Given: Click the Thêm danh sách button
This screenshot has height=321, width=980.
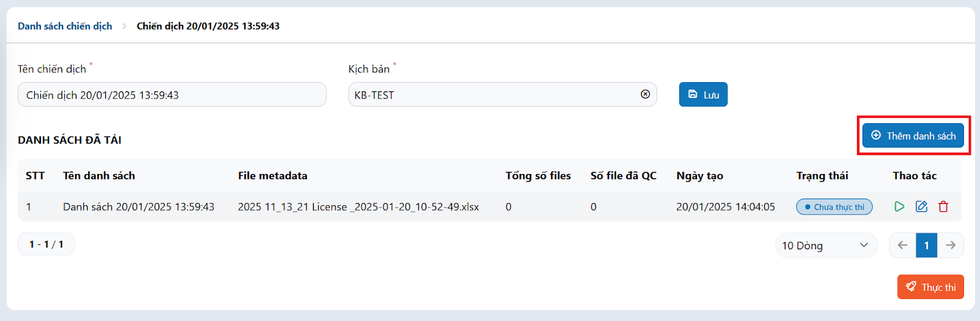Looking at the screenshot, I should click(913, 135).
